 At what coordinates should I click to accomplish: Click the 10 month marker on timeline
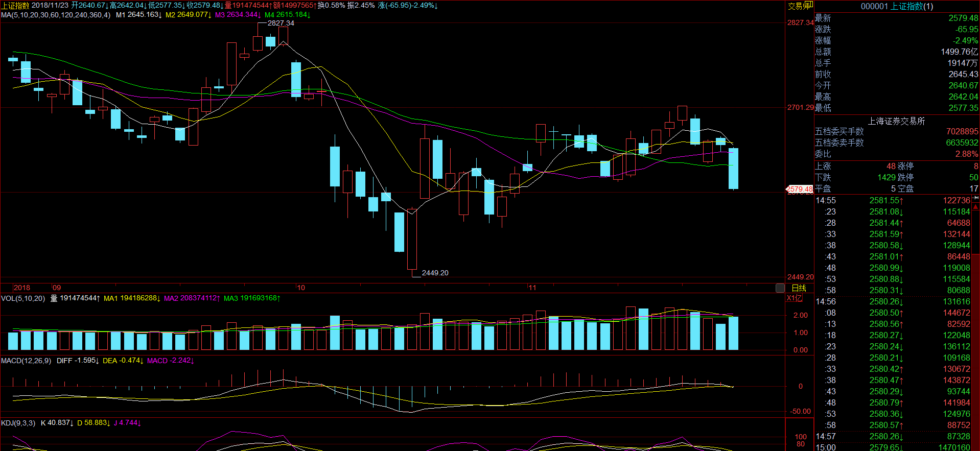[x=301, y=288]
